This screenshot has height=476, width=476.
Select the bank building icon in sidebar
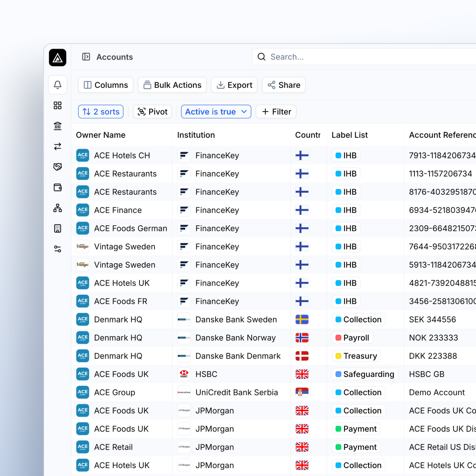57,126
